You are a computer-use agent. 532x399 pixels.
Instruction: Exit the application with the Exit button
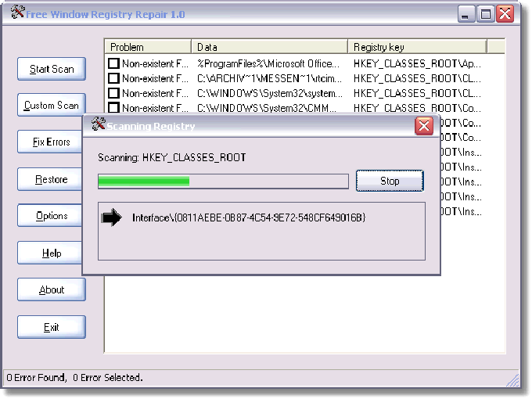[x=52, y=327]
